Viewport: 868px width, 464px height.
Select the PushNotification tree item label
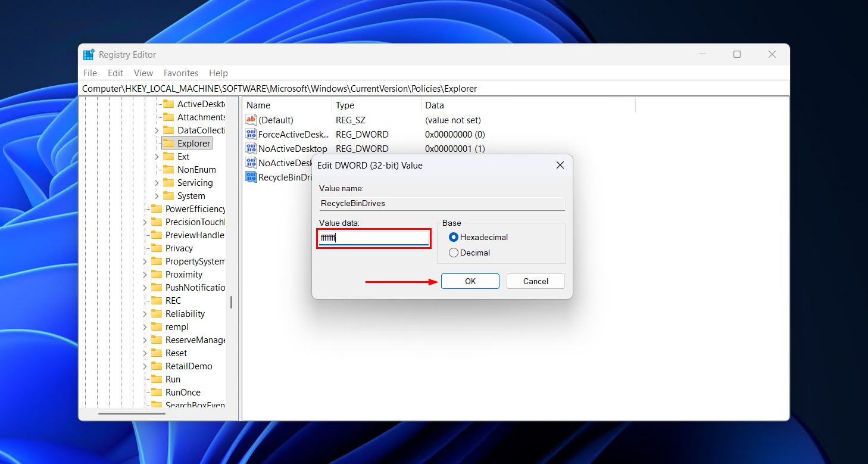195,288
